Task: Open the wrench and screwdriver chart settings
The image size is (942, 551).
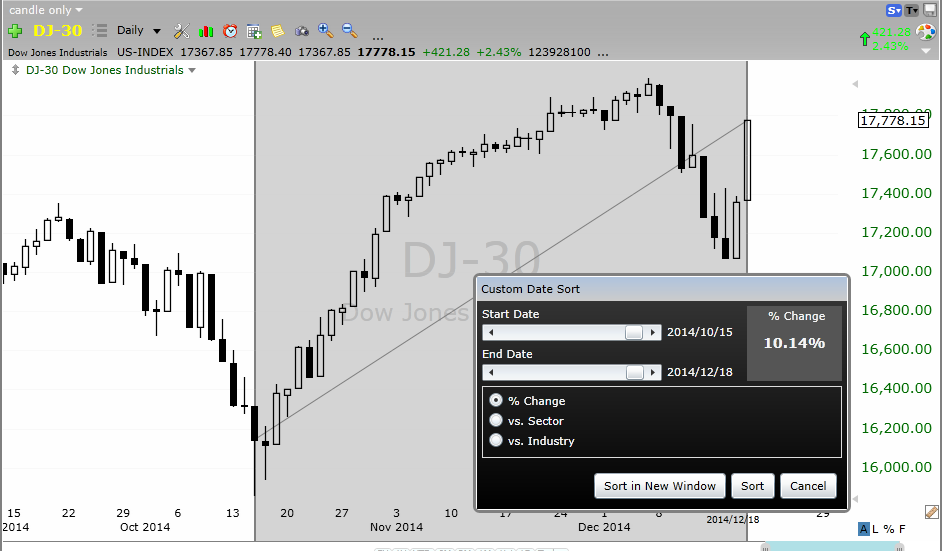Action: click(181, 31)
